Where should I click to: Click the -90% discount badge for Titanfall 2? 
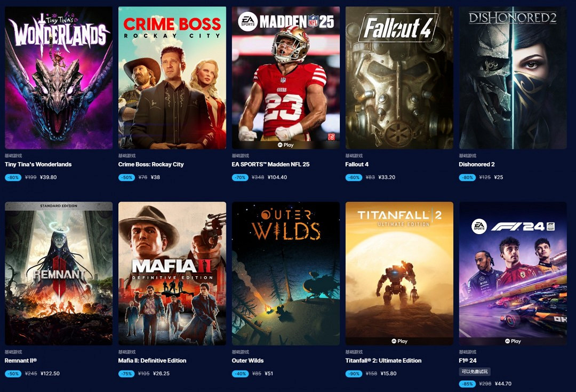[x=354, y=374]
